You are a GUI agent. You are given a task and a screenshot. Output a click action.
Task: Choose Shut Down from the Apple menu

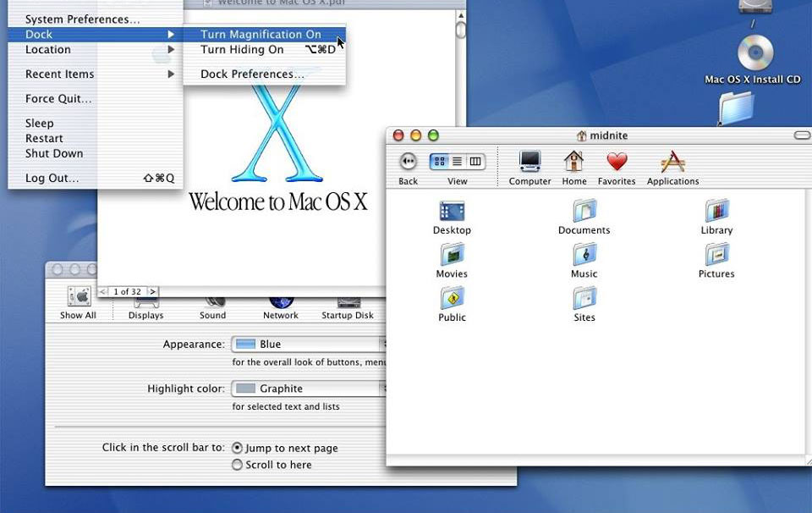pos(96,153)
